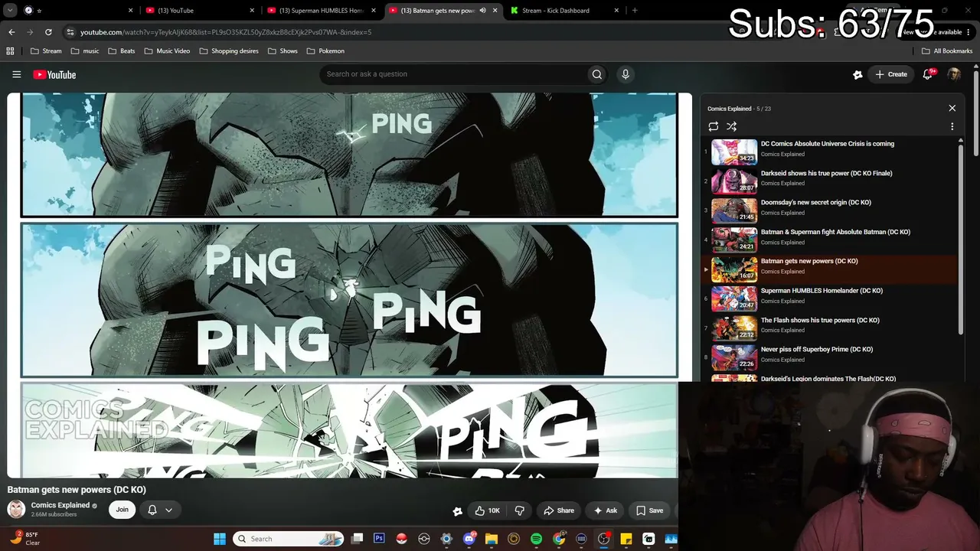
Task: Join the Comics Explained channel
Action: tap(122, 510)
